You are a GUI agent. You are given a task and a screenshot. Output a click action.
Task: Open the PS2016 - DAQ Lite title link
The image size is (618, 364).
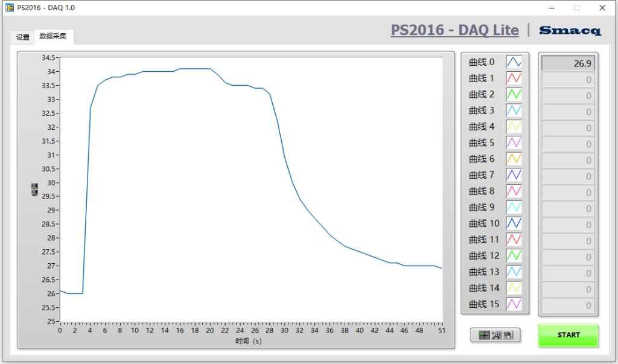pyautogui.click(x=455, y=30)
